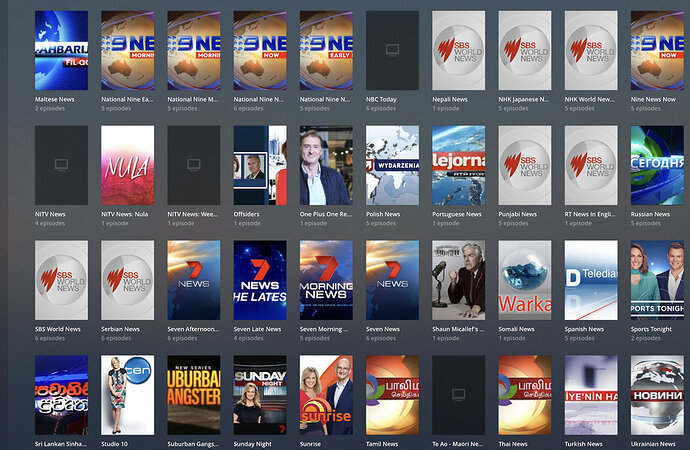Open the NITV News placeholder poster

pyautogui.click(x=61, y=165)
